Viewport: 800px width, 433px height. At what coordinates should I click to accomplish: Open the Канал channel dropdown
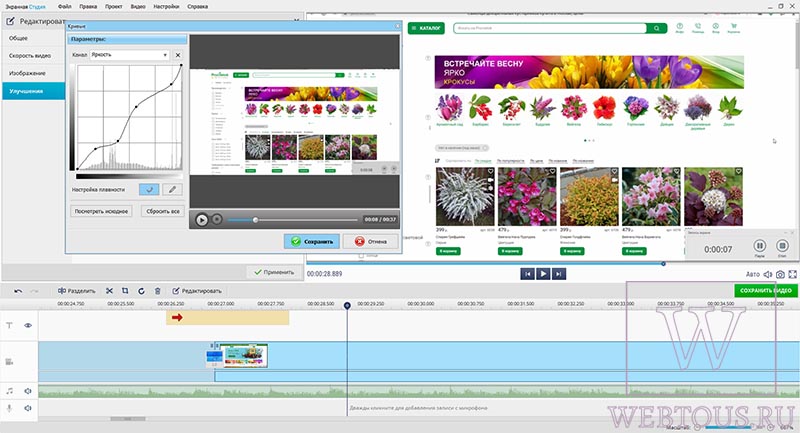(130, 55)
